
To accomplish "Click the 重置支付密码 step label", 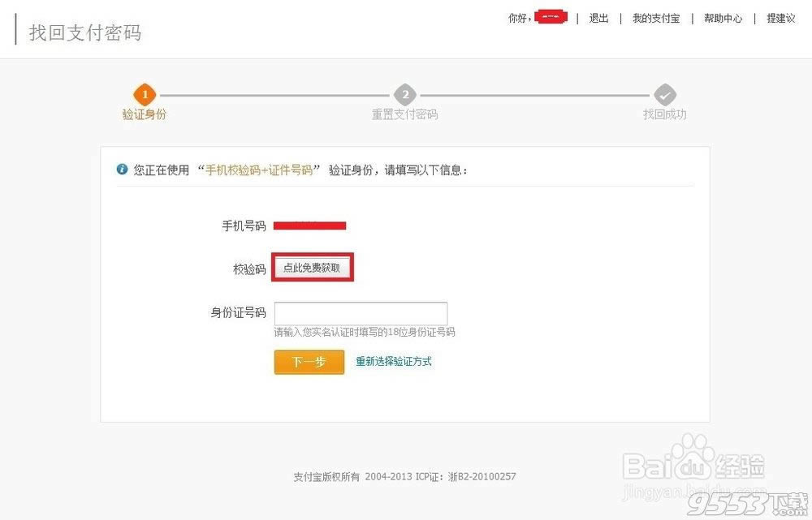I will pyautogui.click(x=404, y=115).
